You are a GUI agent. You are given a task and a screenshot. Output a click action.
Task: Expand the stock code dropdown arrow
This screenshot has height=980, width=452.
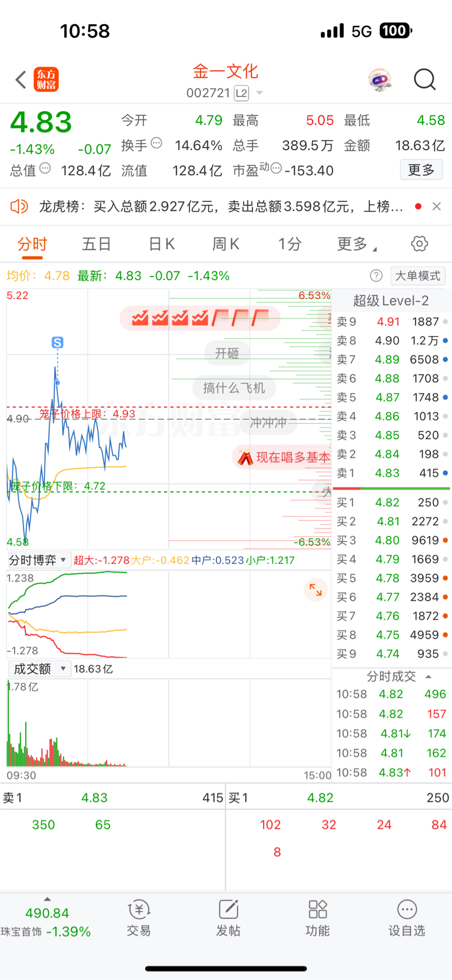click(x=259, y=93)
